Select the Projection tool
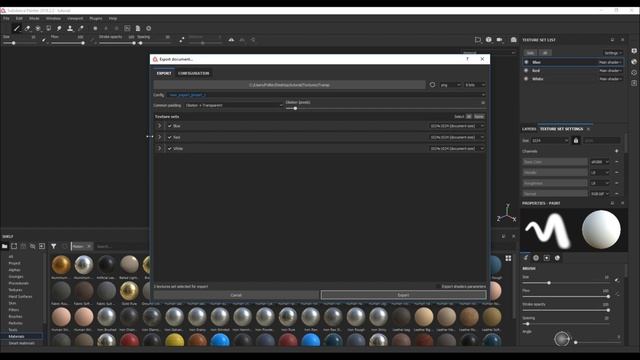640x360 pixels. (38, 29)
